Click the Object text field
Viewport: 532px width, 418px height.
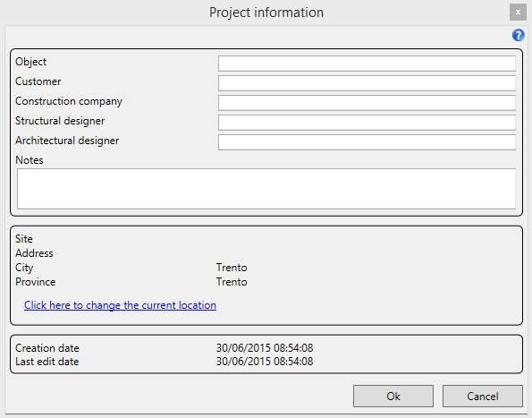(367, 64)
